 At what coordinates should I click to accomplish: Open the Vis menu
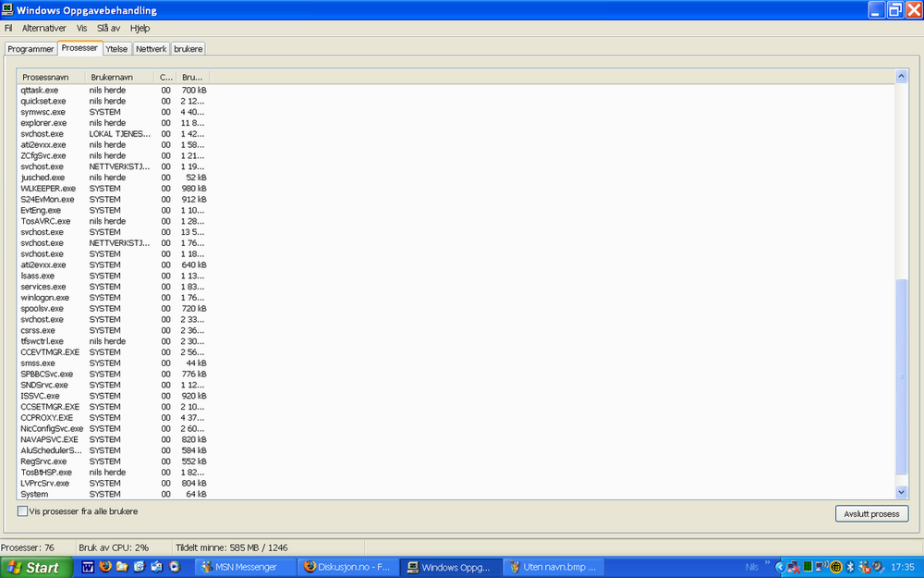[x=82, y=28]
